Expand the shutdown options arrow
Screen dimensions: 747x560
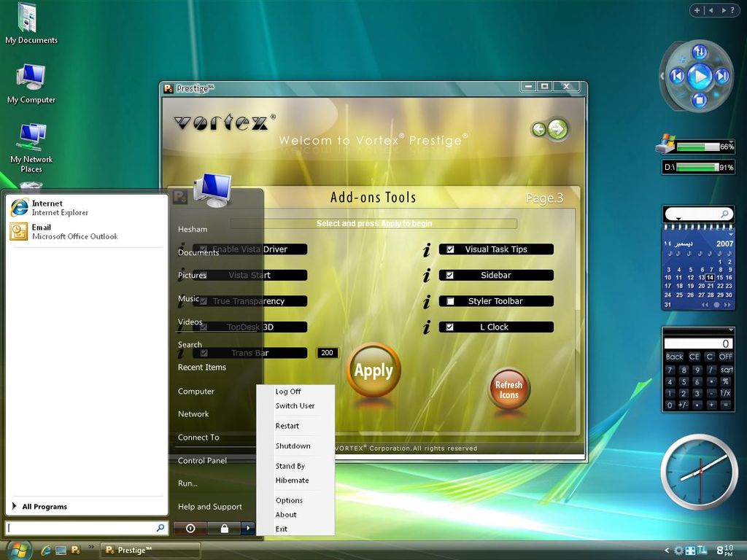(x=248, y=528)
